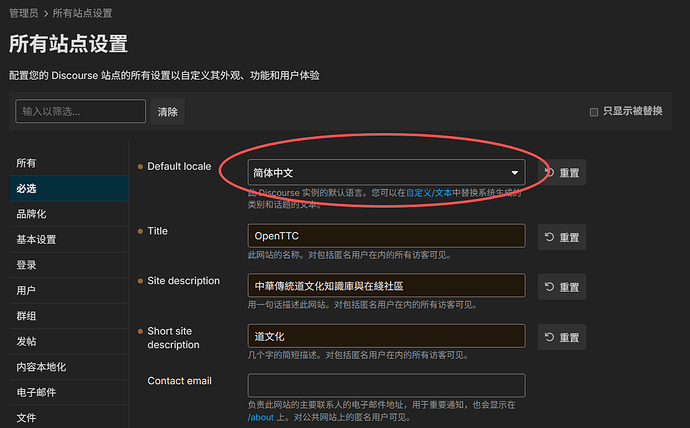Click the Default locale label
690x428 pixels.
(179, 166)
